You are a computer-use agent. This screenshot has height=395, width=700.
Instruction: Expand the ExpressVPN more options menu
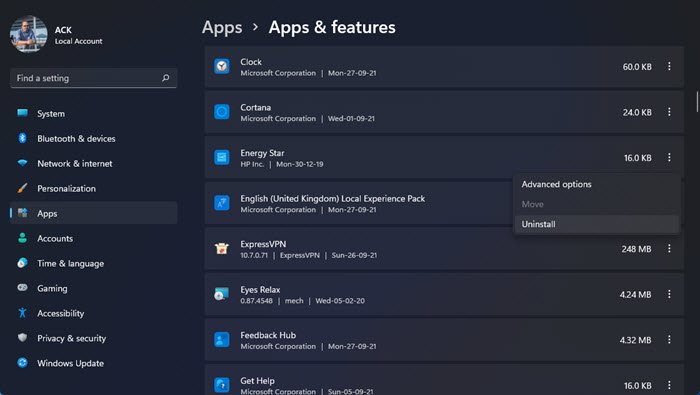669,248
